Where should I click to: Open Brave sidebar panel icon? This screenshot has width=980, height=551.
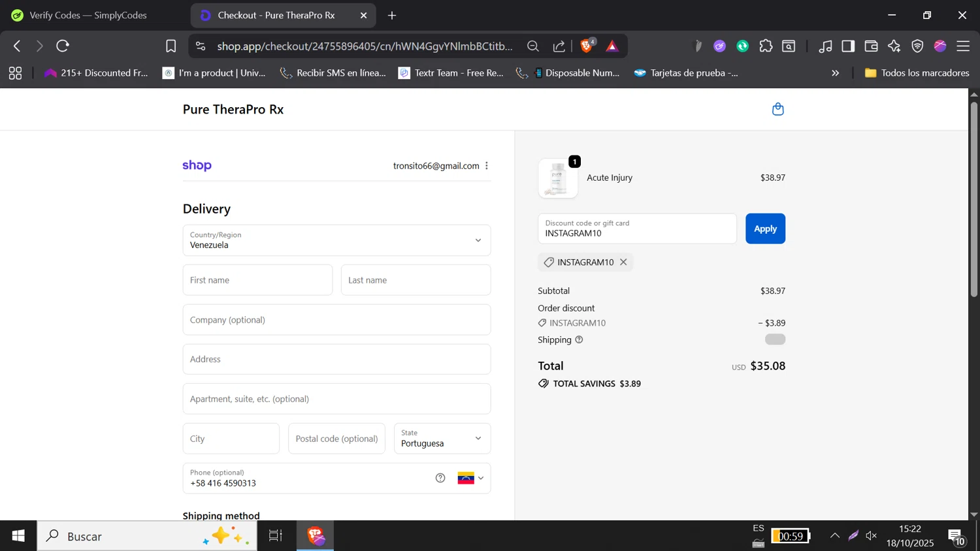[x=848, y=46]
